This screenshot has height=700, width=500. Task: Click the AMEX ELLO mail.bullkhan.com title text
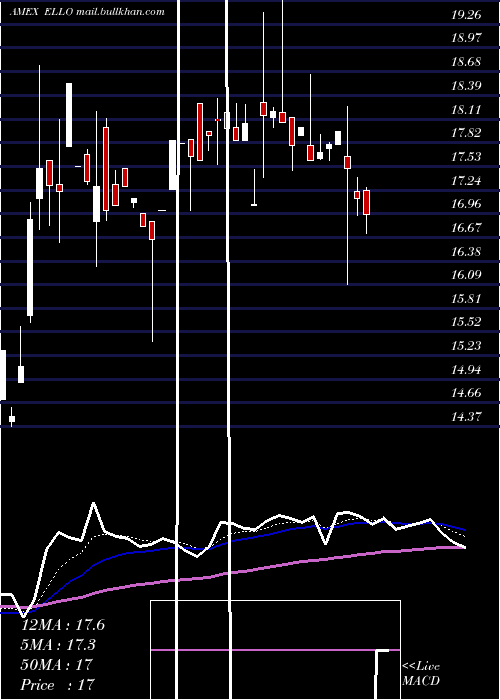(x=87, y=12)
